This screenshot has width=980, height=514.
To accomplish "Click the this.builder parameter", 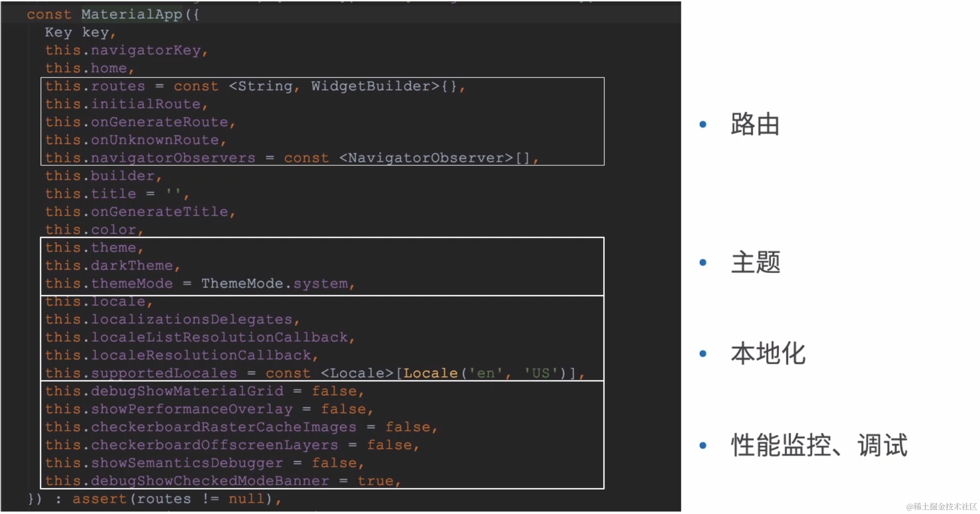I will 103,176.
